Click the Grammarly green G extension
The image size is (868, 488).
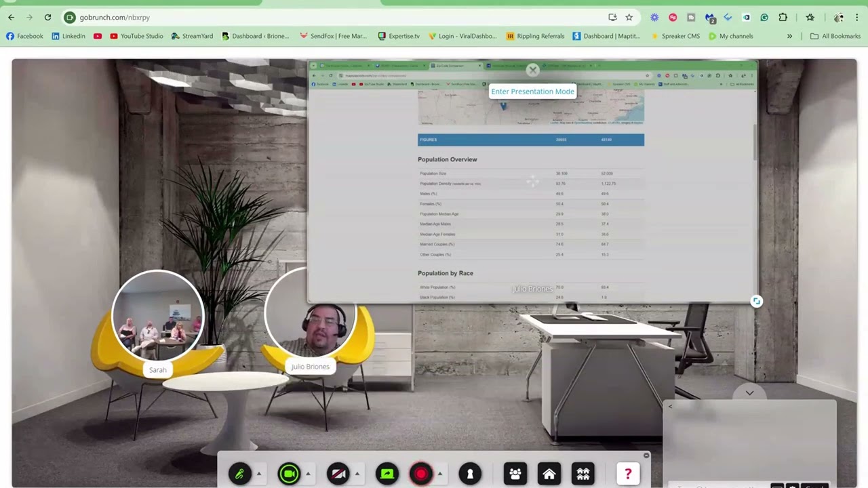764,17
